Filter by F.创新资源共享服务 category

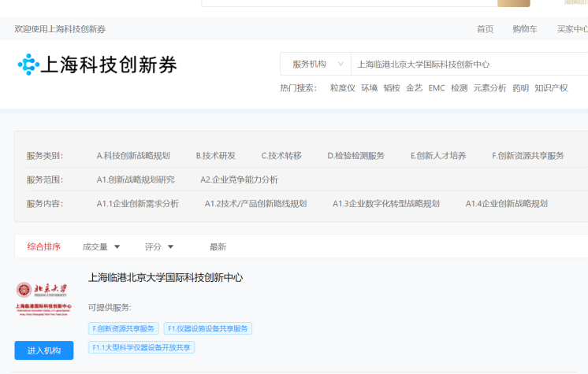(528, 156)
